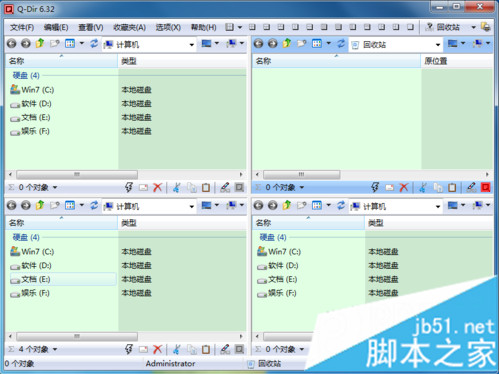Click 回收站 button on main toolbar
This screenshot has height=374, width=499.
coord(442,27)
